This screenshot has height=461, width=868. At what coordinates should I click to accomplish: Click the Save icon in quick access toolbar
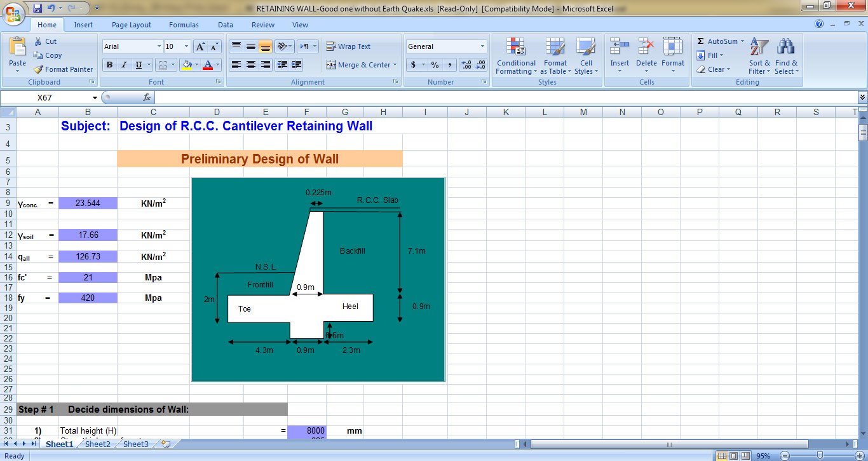(37, 8)
